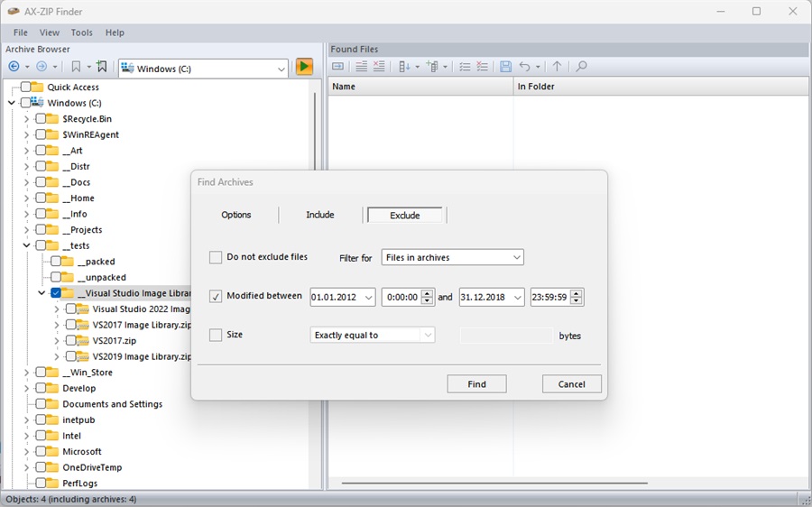The image size is (812, 507).
Task: Select the Documents and Settings folder
Action: 113,404
